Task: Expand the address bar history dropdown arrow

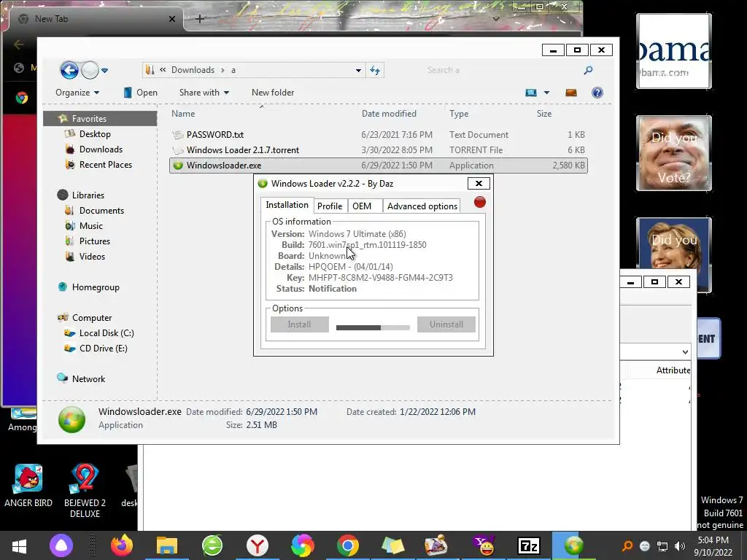Action: (x=358, y=71)
